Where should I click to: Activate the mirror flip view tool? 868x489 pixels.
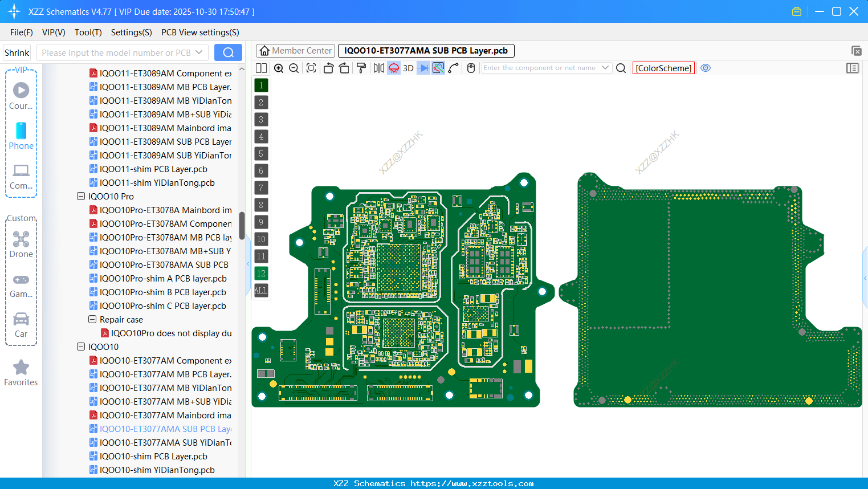378,68
